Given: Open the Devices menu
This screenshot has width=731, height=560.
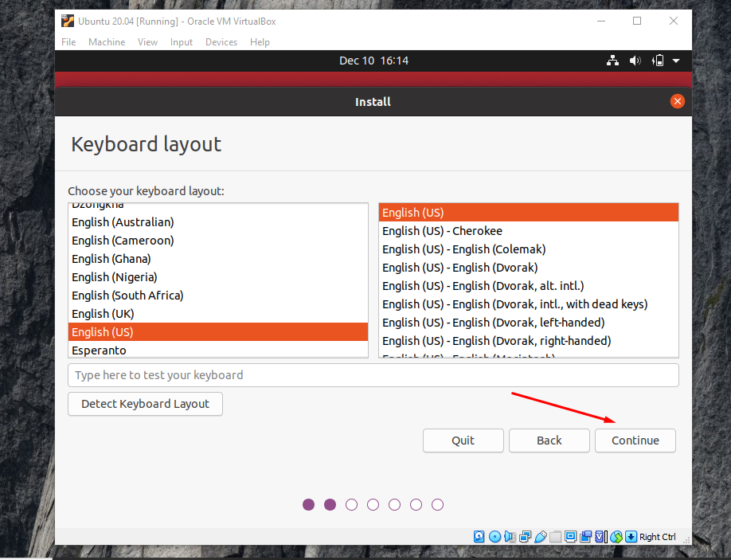Looking at the screenshot, I should point(221,42).
